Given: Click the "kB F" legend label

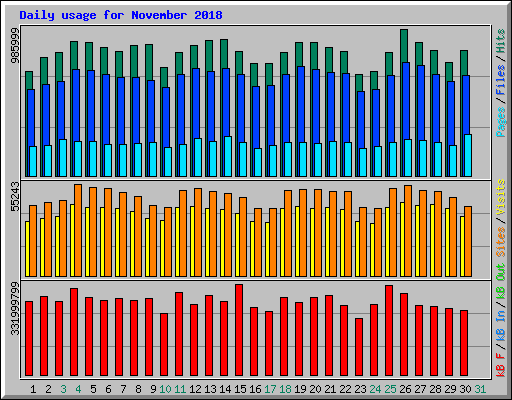Looking at the screenshot, I should coord(501,365).
